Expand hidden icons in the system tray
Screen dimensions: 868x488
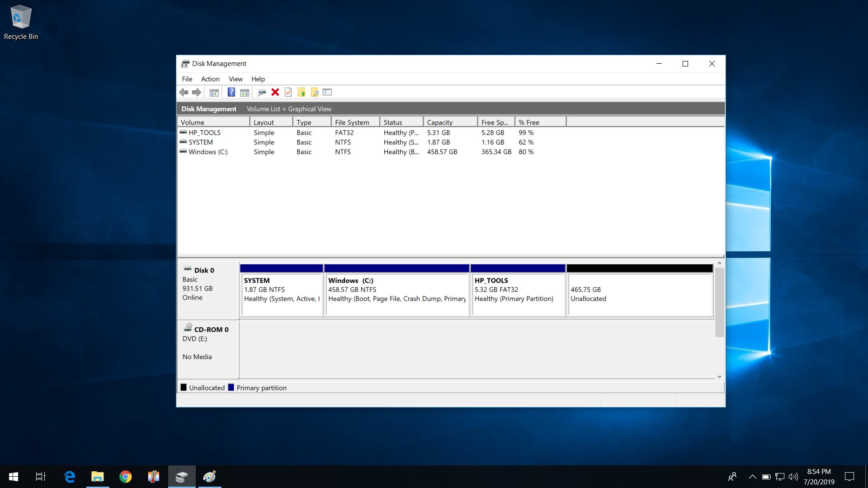coord(752,476)
